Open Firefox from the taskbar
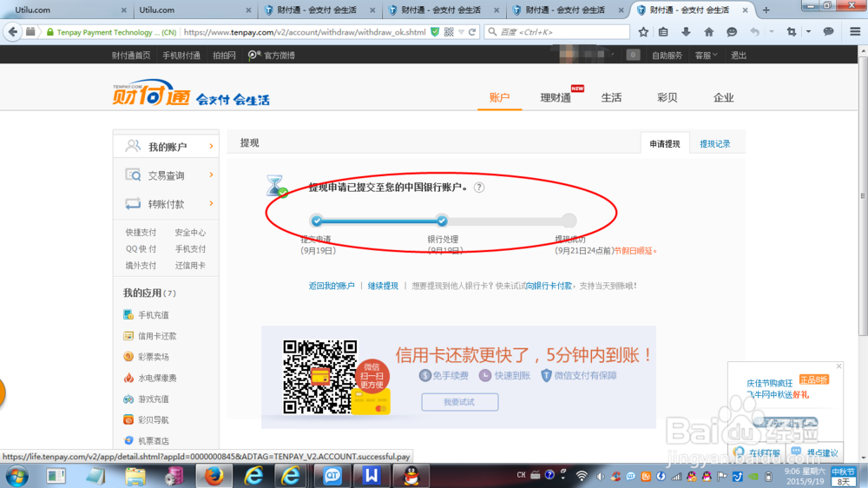 tap(214, 477)
